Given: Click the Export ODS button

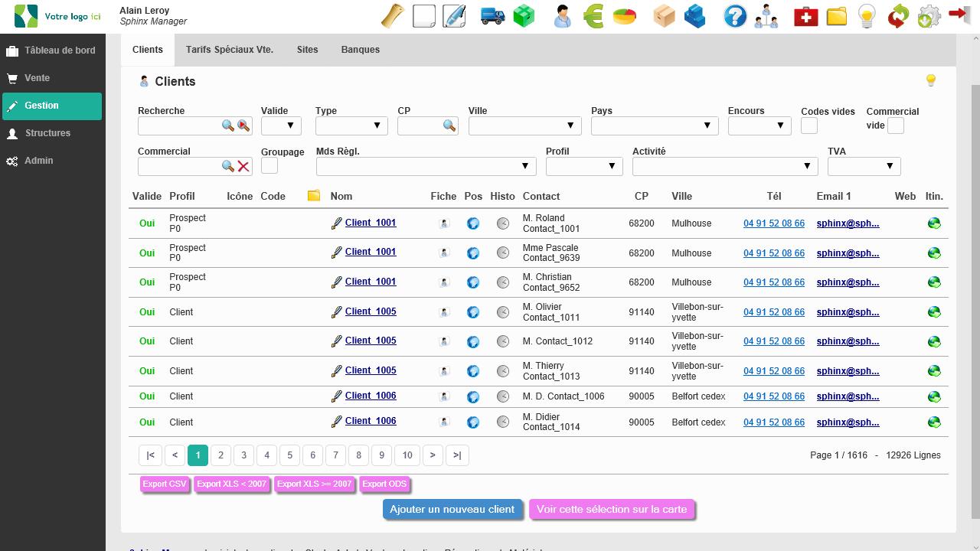Looking at the screenshot, I should coord(384,484).
